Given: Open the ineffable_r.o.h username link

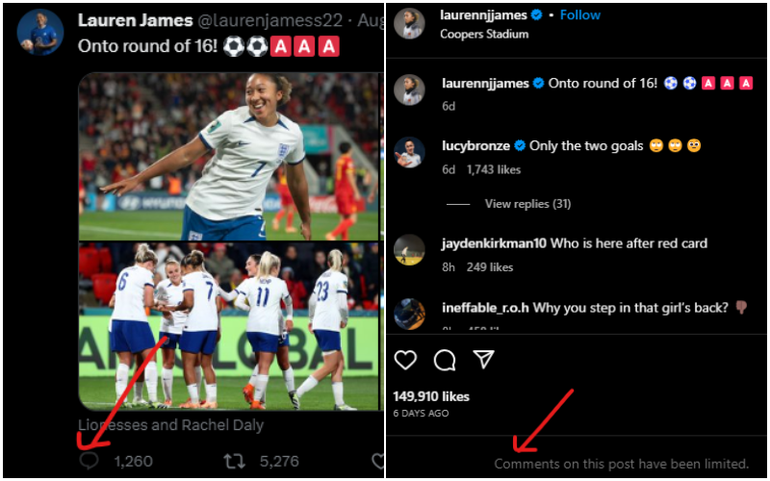Looking at the screenshot, I should (x=484, y=307).
